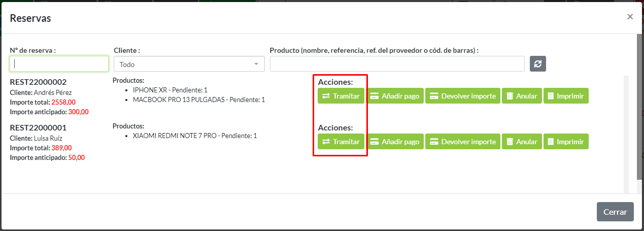
Task: Click Tramitar for reservation REST22000001
Action: [x=341, y=142]
